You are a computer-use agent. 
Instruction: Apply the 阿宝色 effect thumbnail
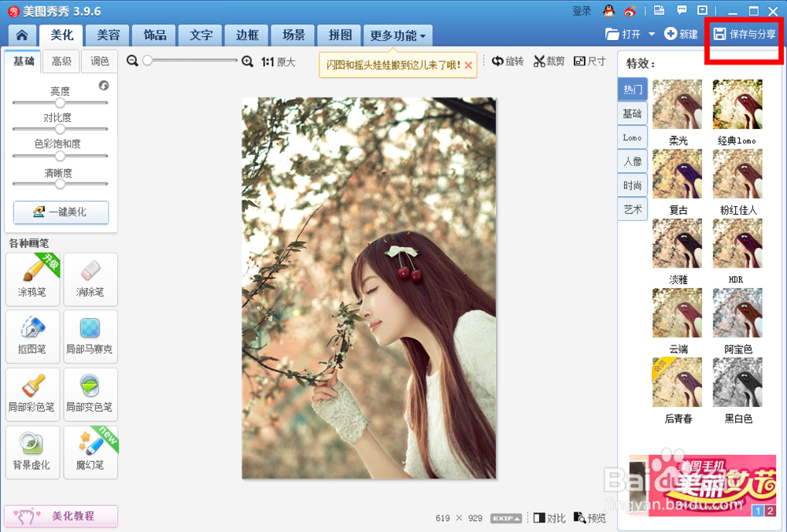coord(737,312)
